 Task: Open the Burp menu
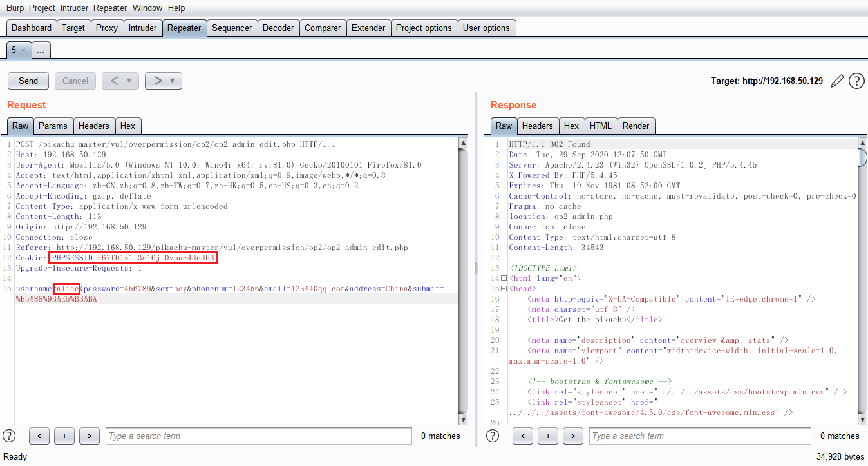point(15,8)
